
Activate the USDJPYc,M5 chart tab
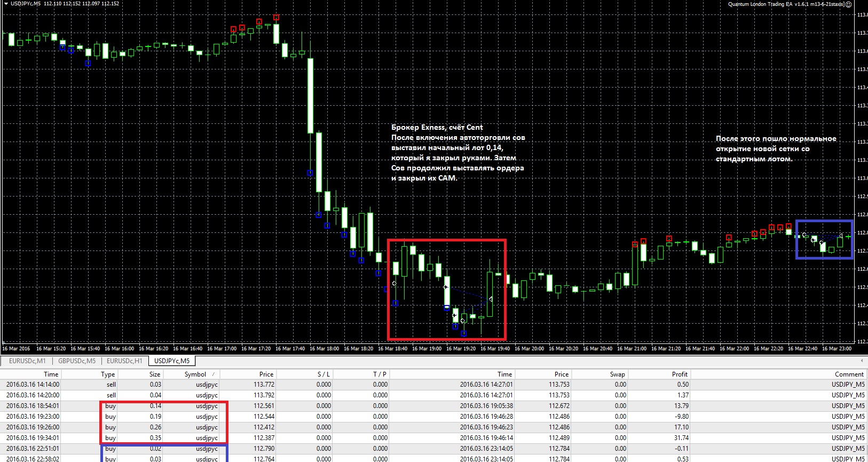[x=172, y=361]
